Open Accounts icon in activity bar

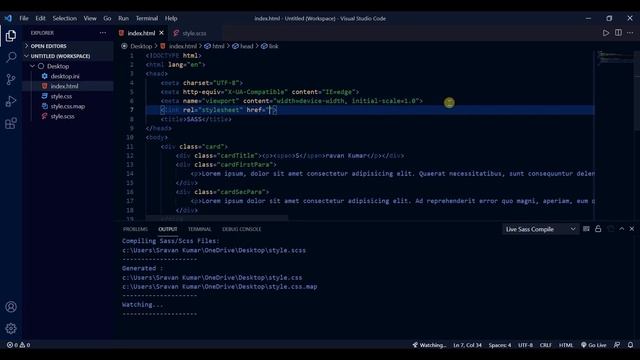11,307
